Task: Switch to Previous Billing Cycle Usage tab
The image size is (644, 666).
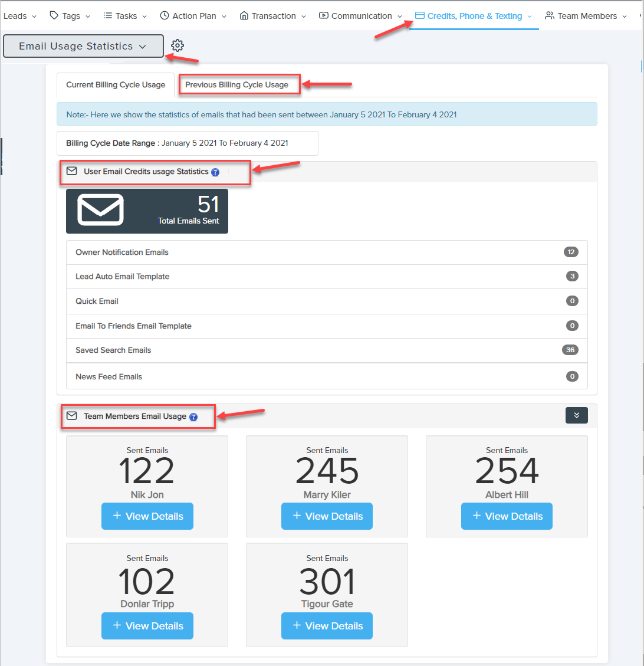Action: [x=237, y=85]
